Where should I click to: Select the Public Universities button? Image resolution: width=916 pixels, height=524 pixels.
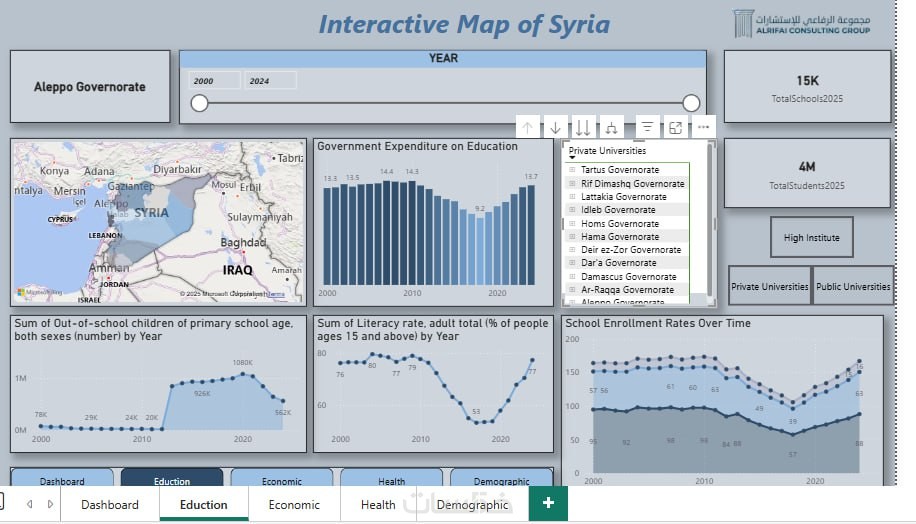pos(853,286)
